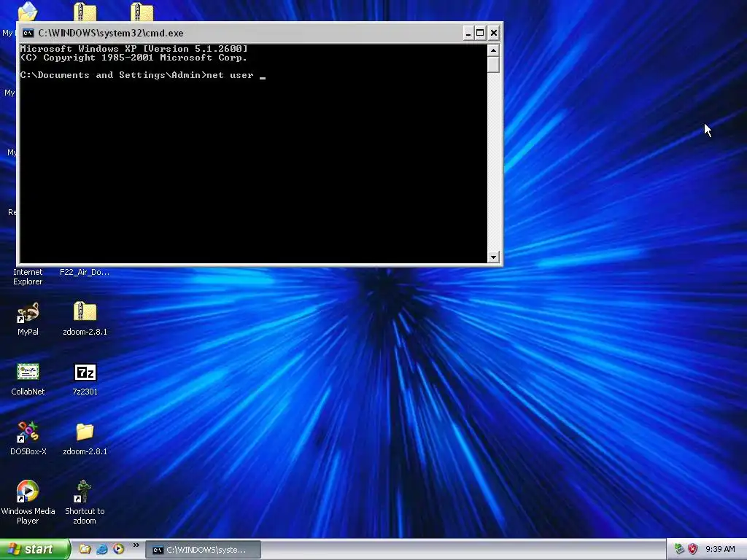Maximize the cmd.exe window
This screenshot has height=560, width=747.
pyautogui.click(x=480, y=33)
